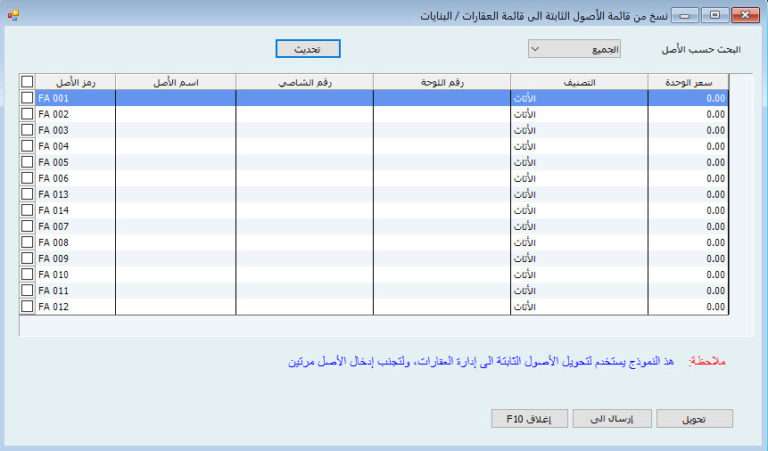Click the التصنيف column header
768x451 pixels.
click(579, 82)
